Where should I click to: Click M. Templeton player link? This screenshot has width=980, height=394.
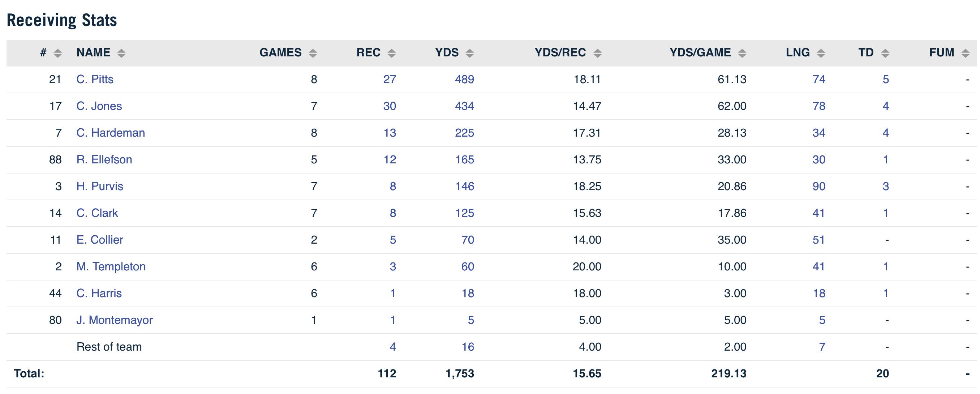coord(111,266)
